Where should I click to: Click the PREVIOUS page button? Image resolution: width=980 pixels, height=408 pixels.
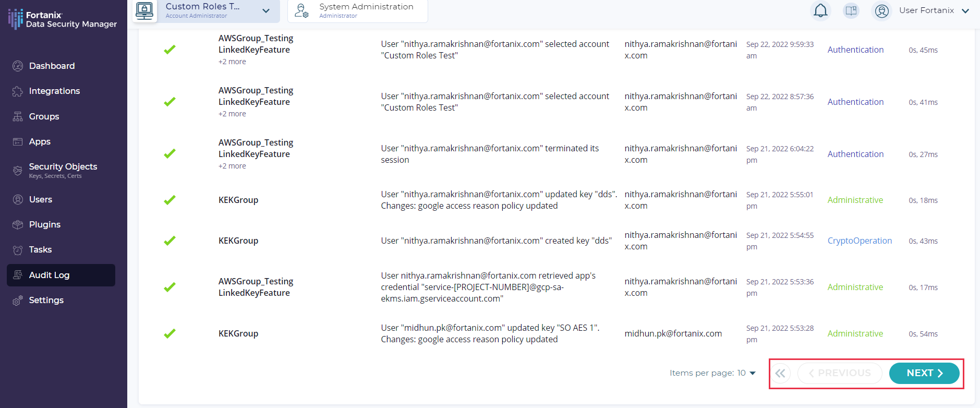(839, 373)
